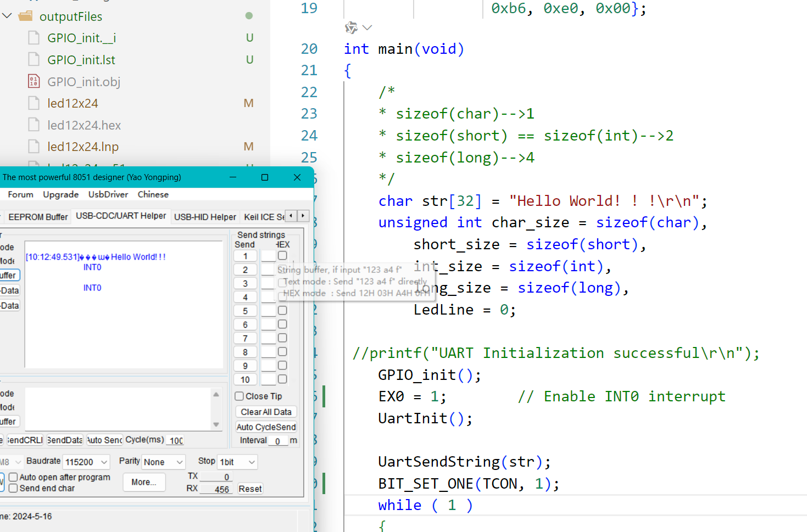Toggle HEX checkbox for string 8

282,351
